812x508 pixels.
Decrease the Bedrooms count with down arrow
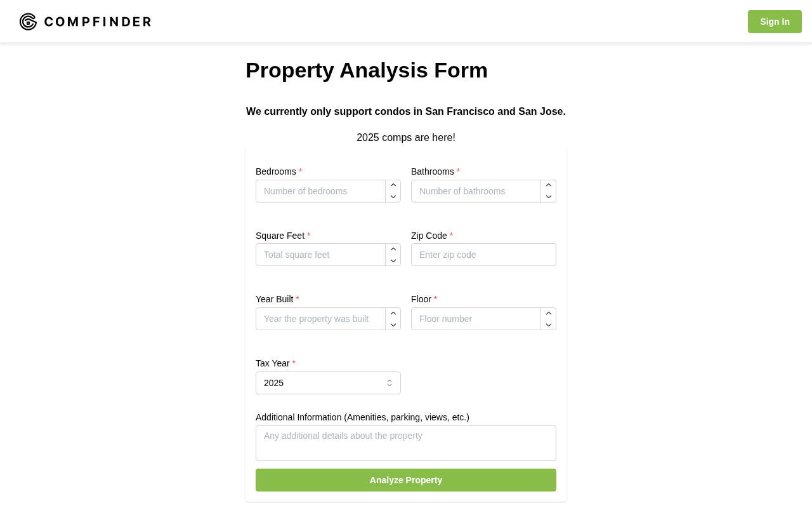tap(393, 197)
